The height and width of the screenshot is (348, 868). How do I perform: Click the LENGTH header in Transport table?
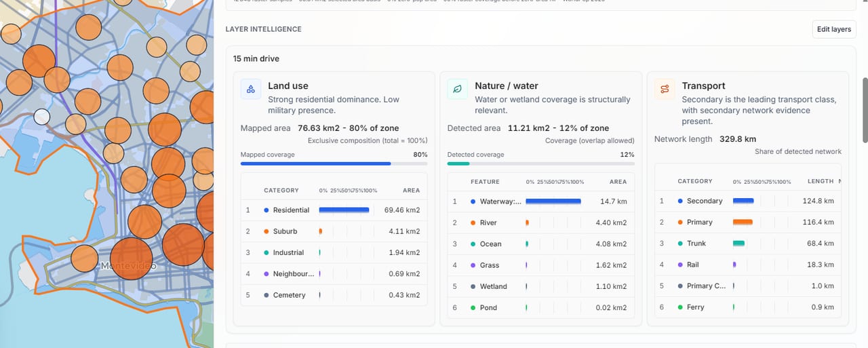coord(821,181)
